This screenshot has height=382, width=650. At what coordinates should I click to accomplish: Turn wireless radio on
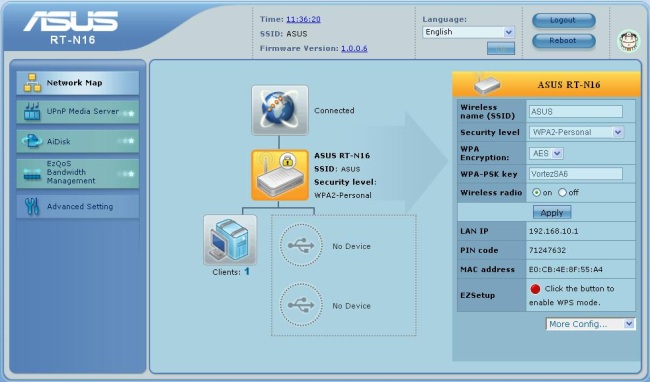click(536, 193)
